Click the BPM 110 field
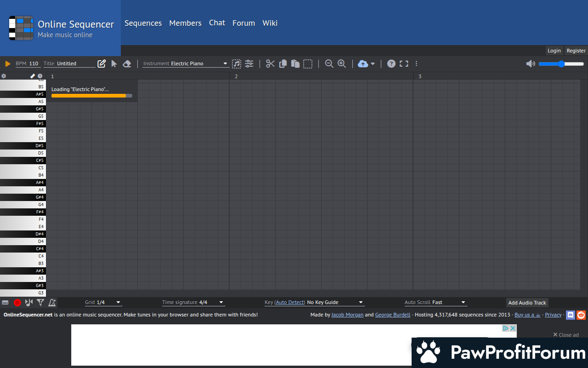588x368 pixels. pos(28,63)
